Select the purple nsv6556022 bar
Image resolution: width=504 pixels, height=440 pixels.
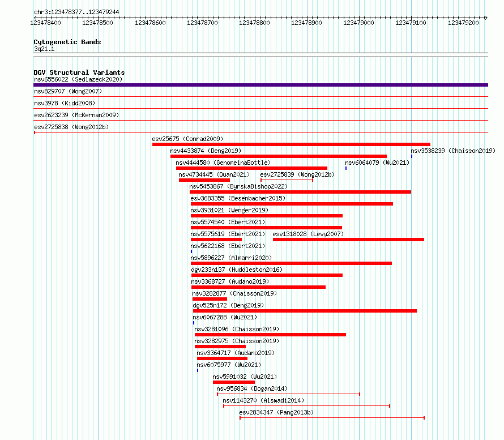pos(260,85)
